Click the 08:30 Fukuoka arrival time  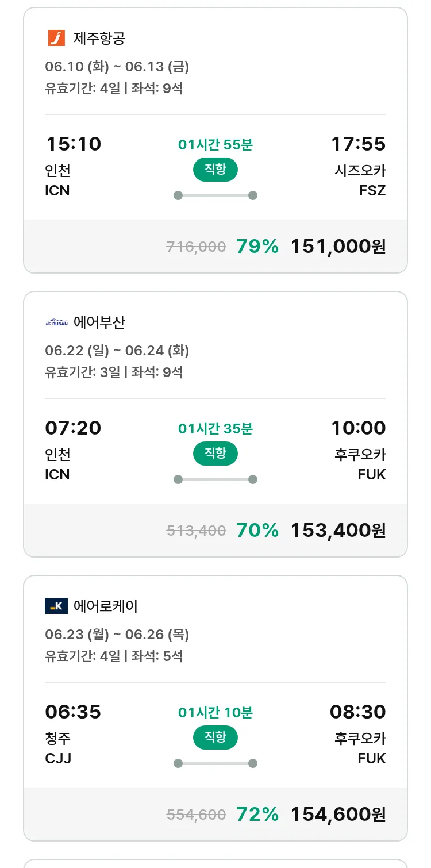[357, 712]
